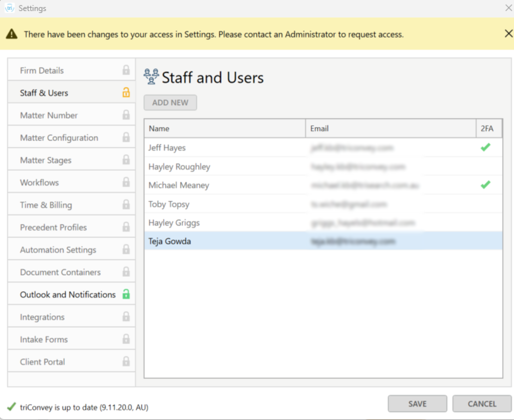Click the green lock icon beside Outlook and Notifications
This screenshot has height=420, width=514.
[126, 294]
